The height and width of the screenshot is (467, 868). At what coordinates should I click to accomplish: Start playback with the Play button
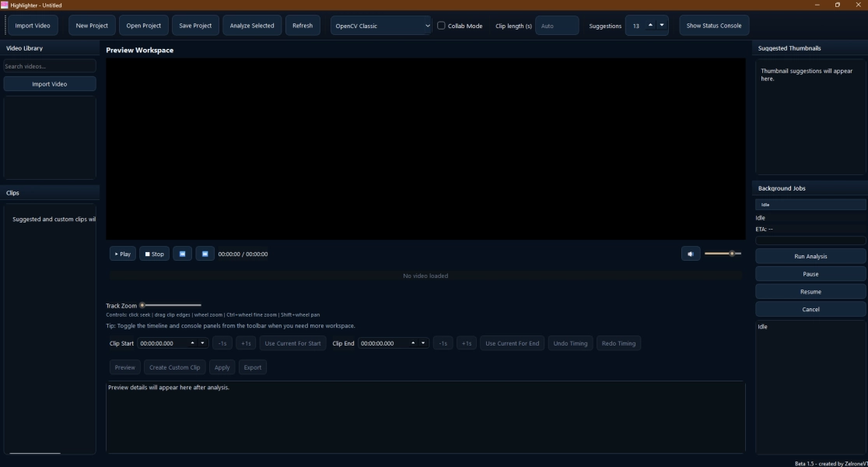click(122, 254)
